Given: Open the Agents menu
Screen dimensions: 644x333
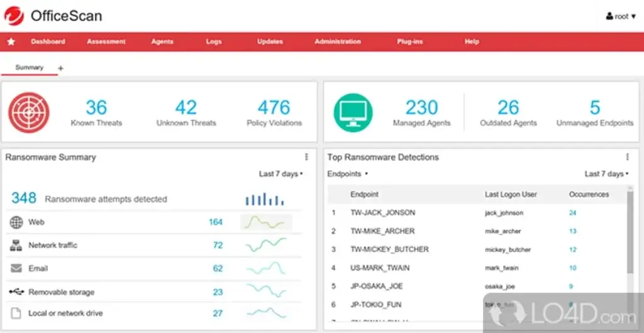Looking at the screenshot, I should (162, 41).
